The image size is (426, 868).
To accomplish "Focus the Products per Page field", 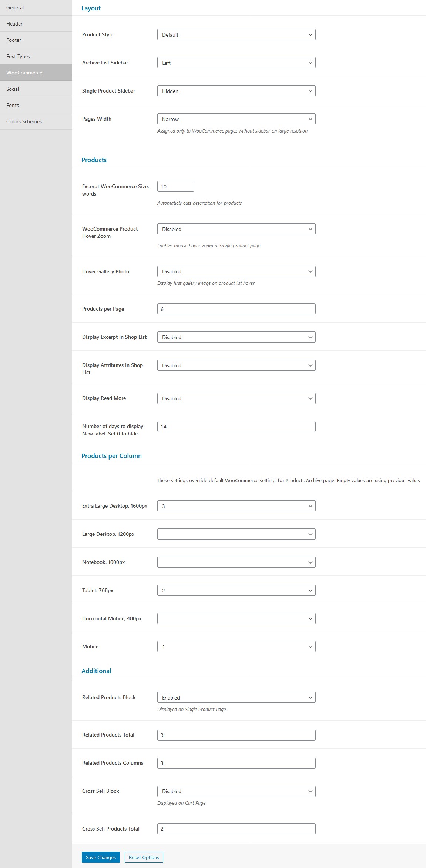I will (x=236, y=309).
